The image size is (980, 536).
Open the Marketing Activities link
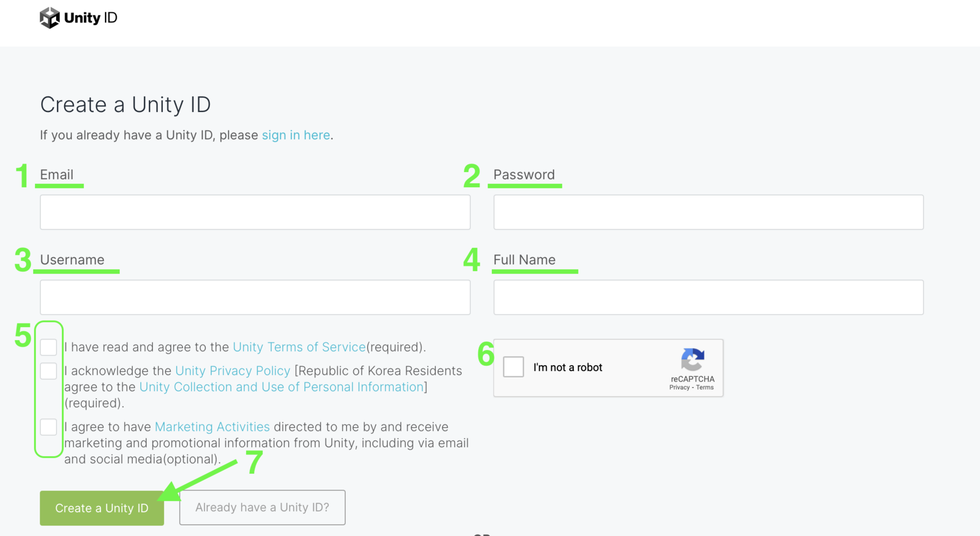[x=212, y=427]
